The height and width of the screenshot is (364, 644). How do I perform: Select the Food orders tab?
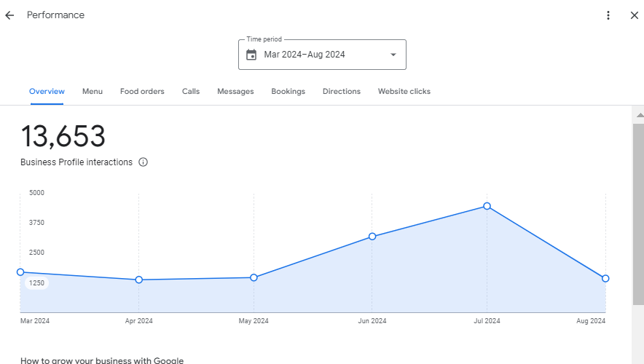click(142, 92)
